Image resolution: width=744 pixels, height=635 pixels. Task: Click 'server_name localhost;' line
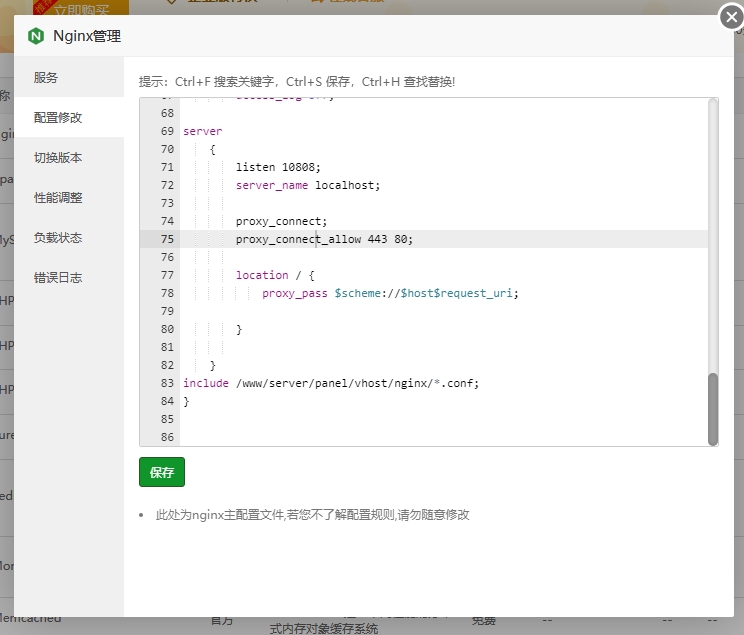(308, 185)
